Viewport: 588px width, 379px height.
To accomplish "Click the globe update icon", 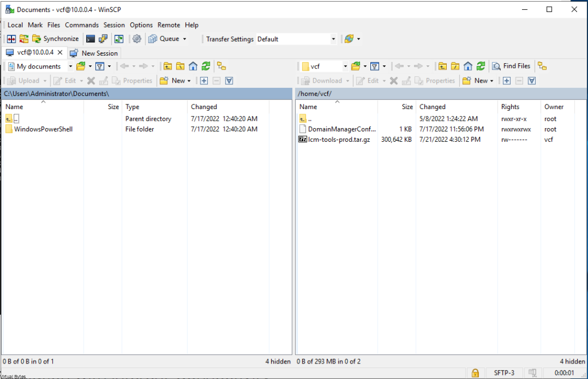I will click(349, 39).
